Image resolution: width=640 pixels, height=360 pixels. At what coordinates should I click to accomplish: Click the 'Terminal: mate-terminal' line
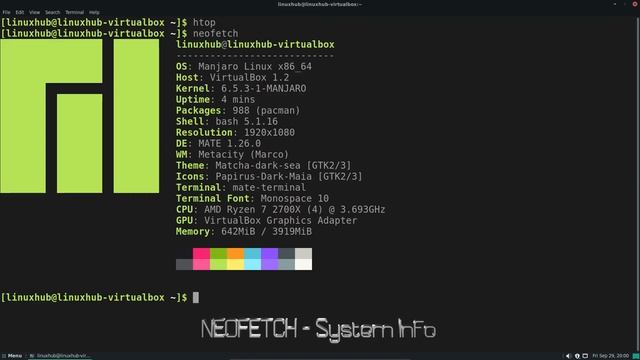tap(241, 188)
